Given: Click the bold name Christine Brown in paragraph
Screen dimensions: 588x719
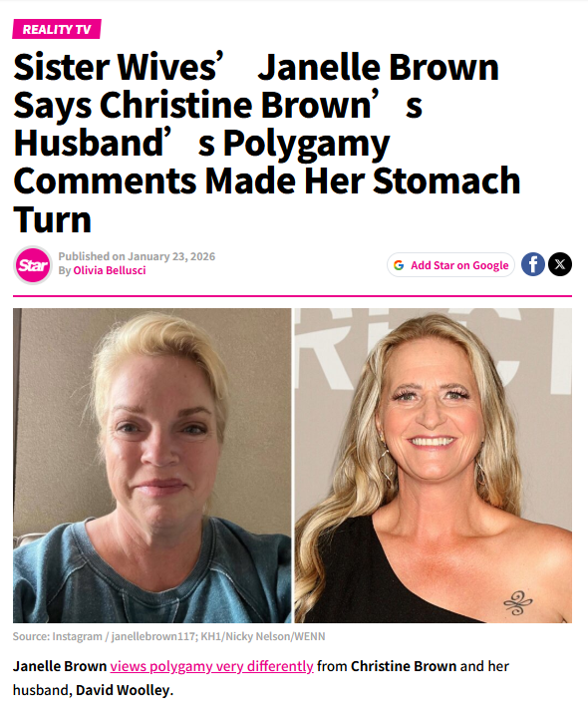Looking at the screenshot, I should pos(404,666).
